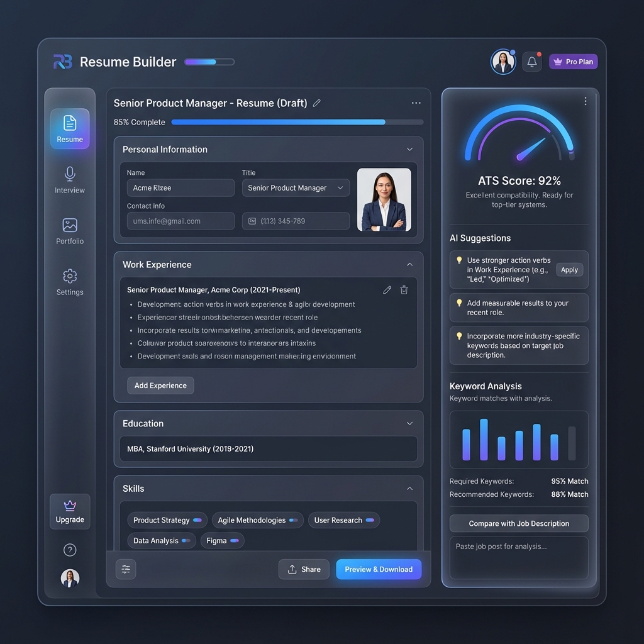Toggle the User Research skill switch
644x644 pixels.
(x=370, y=520)
